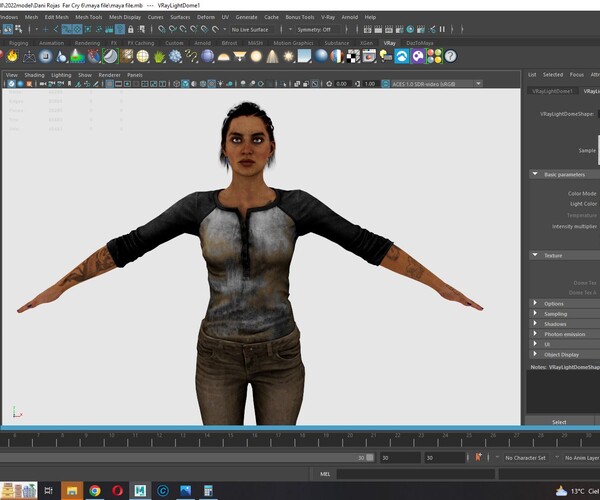Click Focus in the Attribute Editor menu
Image resolution: width=600 pixels, height=500 pixels.
[577, 75]
